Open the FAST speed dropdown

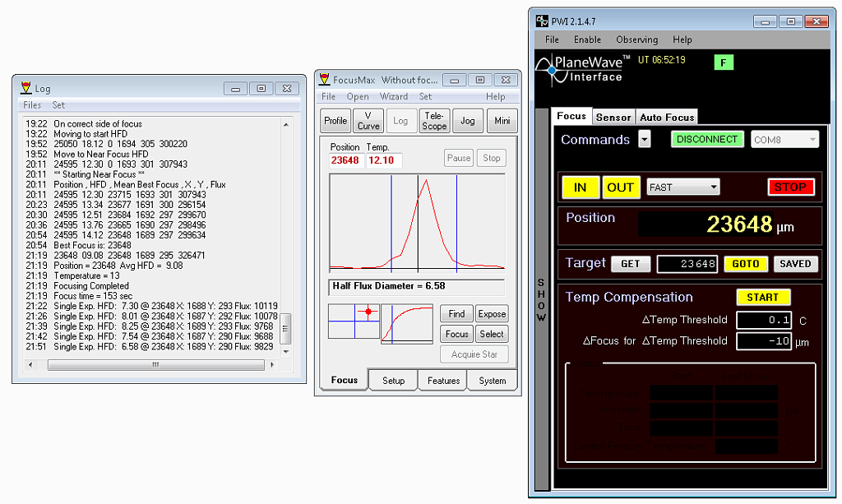pyautogui.click(x=683, y=187)
